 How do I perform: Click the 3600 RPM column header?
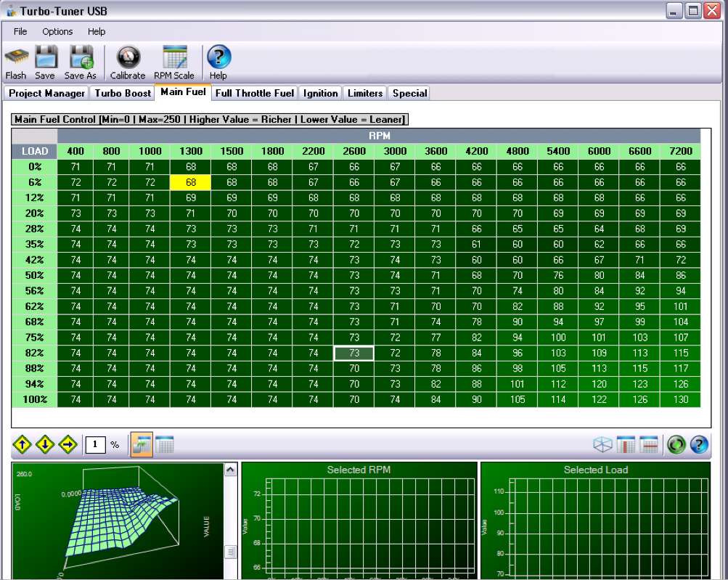coord(435,151)
